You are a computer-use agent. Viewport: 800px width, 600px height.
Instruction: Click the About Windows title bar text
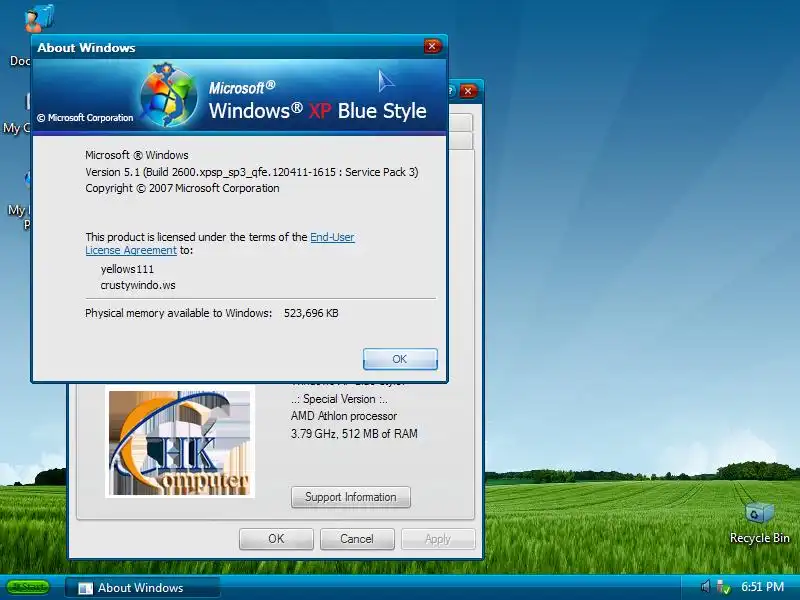(86, 48)
